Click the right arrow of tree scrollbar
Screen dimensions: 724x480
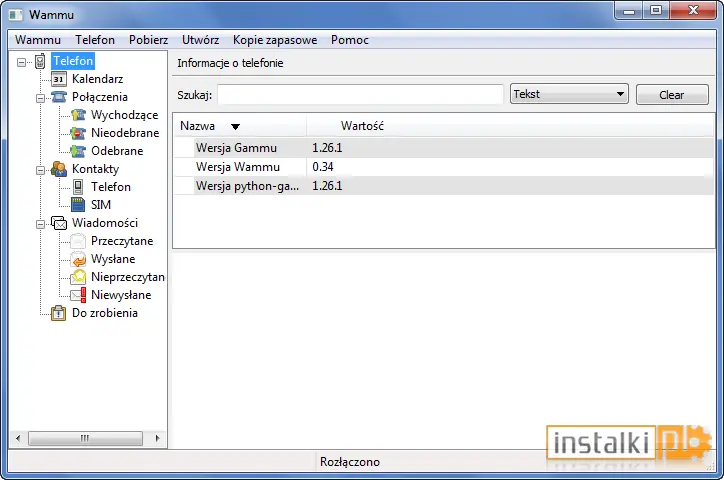coord(157,438)
